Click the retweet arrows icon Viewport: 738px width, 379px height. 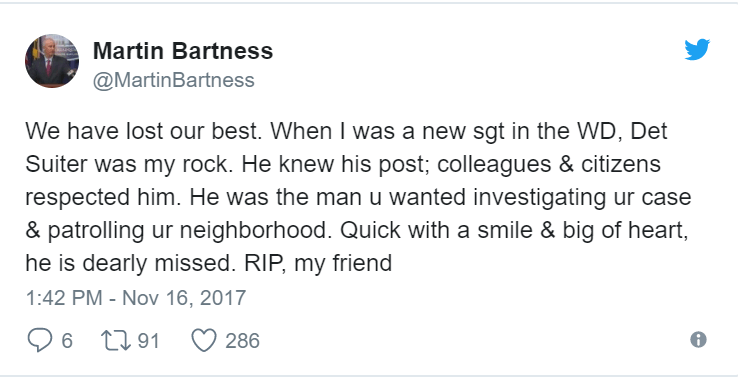point(117,340)
